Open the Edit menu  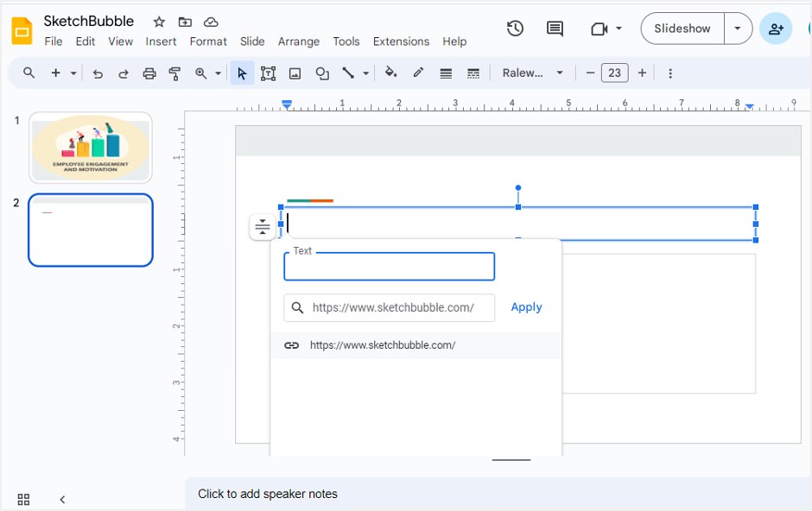tap(85, 41)
